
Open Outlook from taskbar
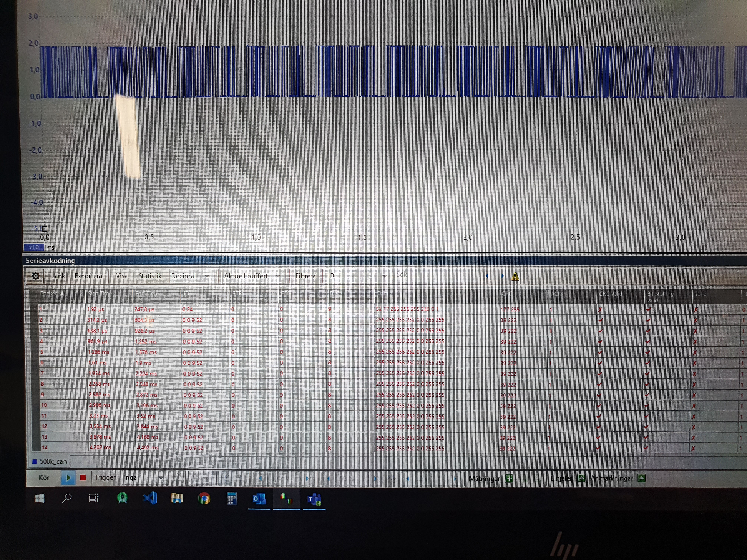[259, 499]
